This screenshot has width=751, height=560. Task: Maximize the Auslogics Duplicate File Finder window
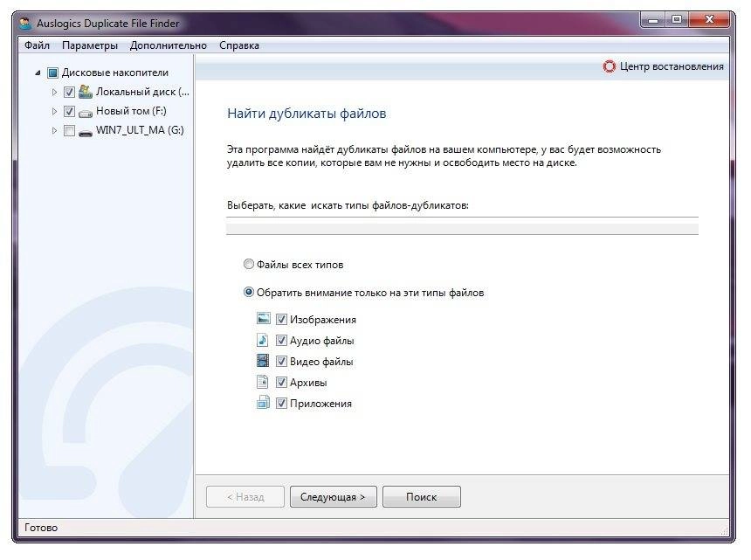coord(677,20)
